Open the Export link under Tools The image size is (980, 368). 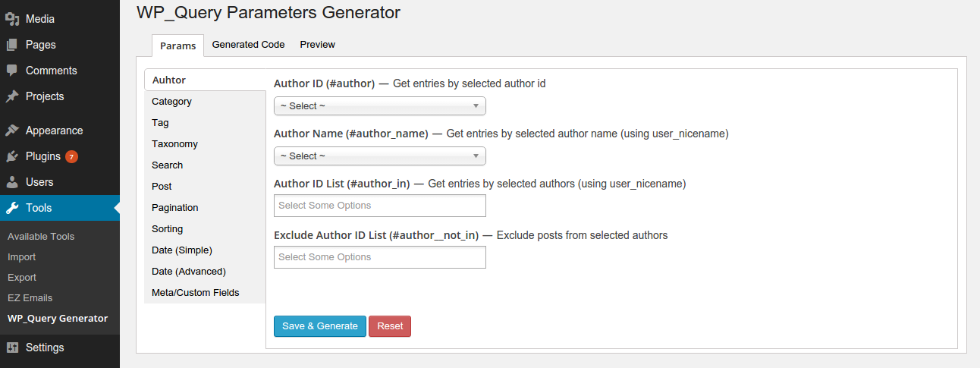(22, 278)
